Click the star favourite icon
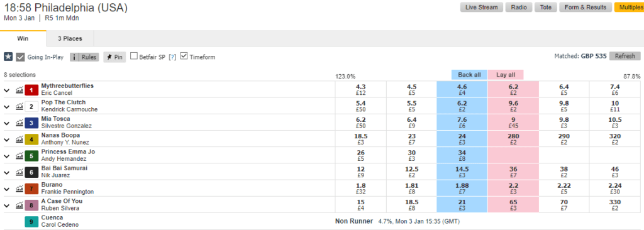 point(8,57)
